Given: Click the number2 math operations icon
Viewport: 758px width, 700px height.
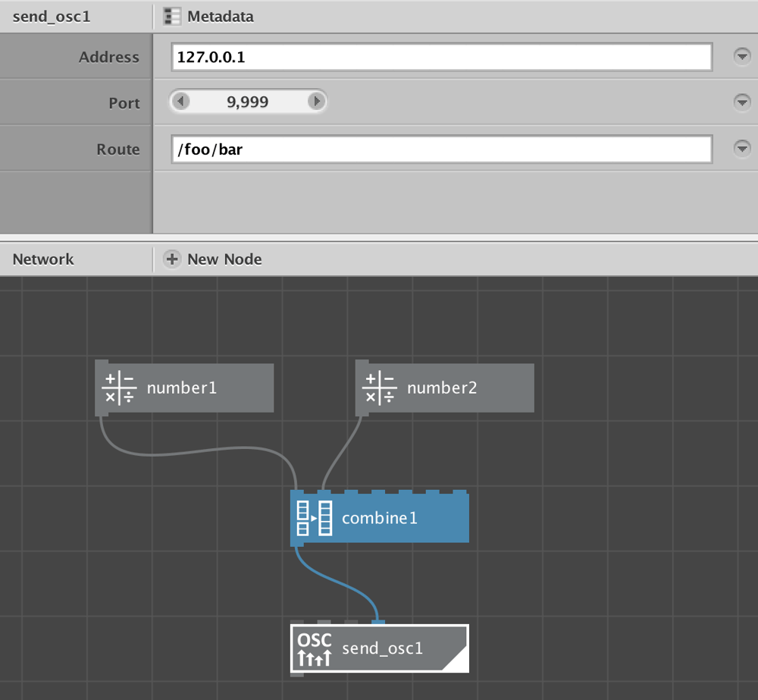Looking at the screenshot, I should (380, 388).
